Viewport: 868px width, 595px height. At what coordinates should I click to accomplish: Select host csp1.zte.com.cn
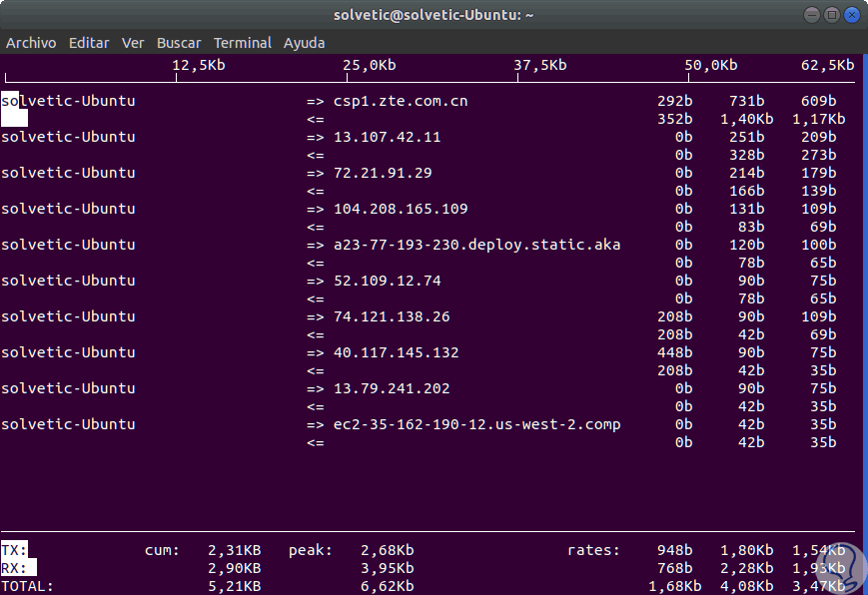pyautogui.click(x=401, y=101)
